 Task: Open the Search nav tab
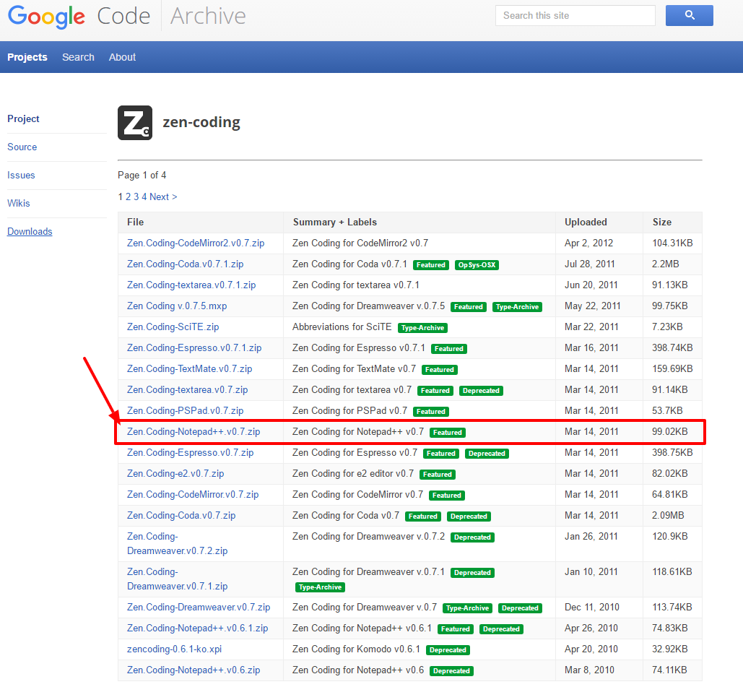(78, 57)
